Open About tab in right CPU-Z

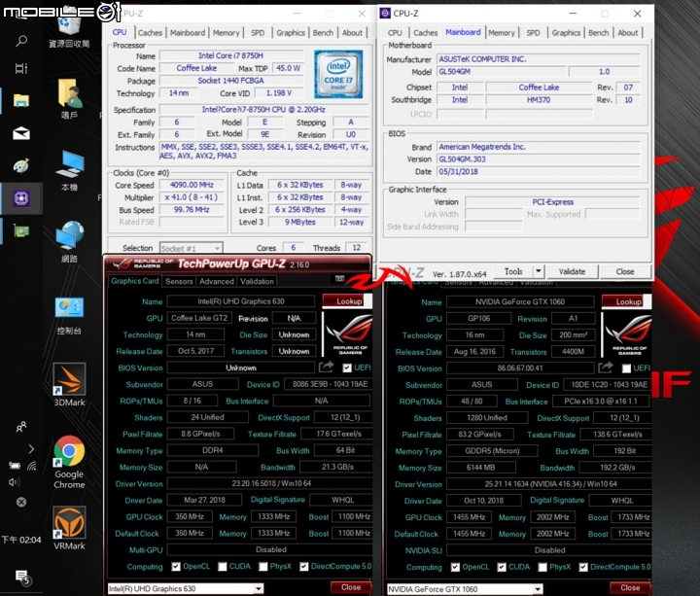628,33
